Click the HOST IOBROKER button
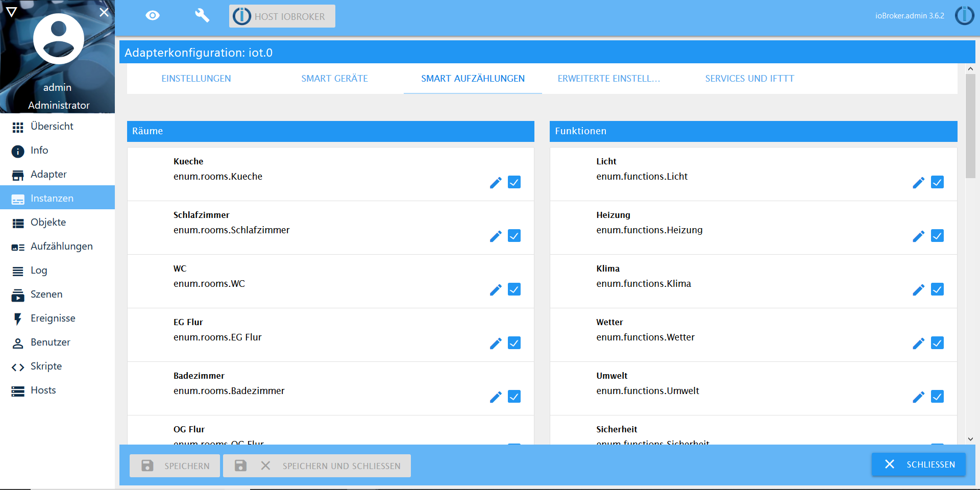The height and width of the screenshot is (490, 980). 282,16
